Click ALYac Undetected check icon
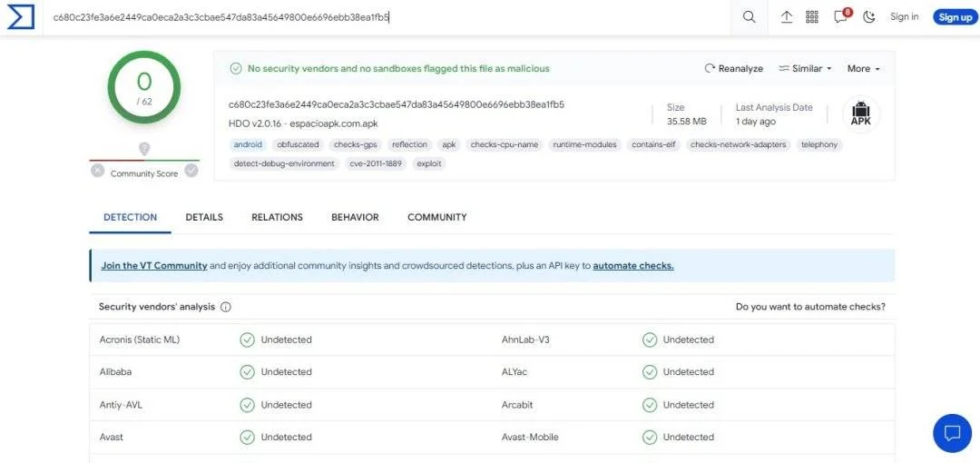Image resolution: width=980 pixels, height=463 pixels. (x=650, y=372)
